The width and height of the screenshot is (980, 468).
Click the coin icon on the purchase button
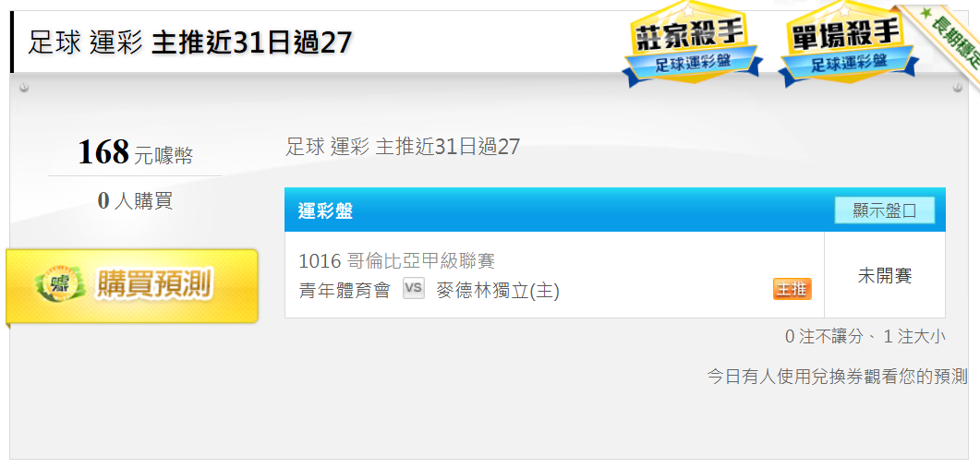60,286
